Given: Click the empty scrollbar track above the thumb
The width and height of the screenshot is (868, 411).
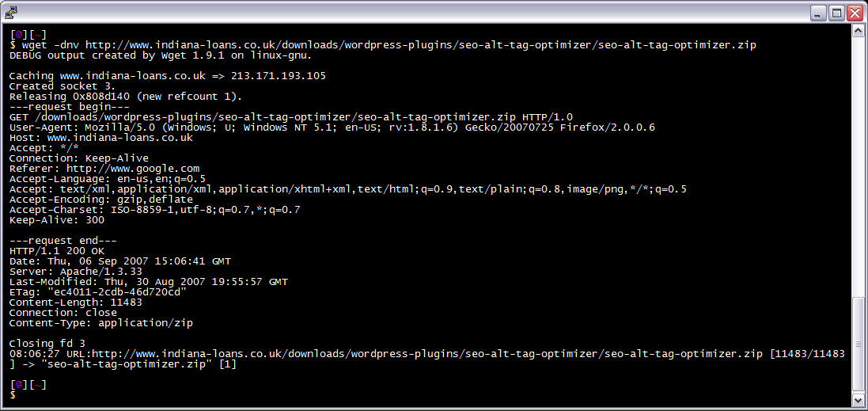Looking at the screenshot, I should tap(858, 166).
